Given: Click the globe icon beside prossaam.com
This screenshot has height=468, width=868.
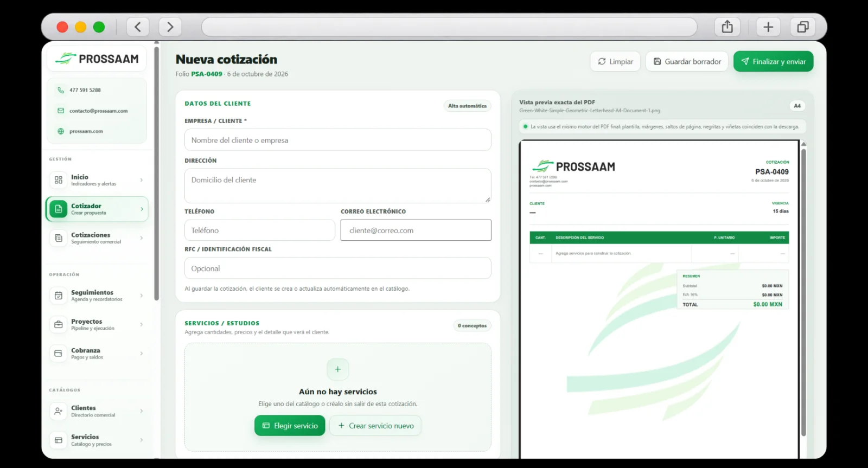Looking at the screenshot, I should point(61,131).
